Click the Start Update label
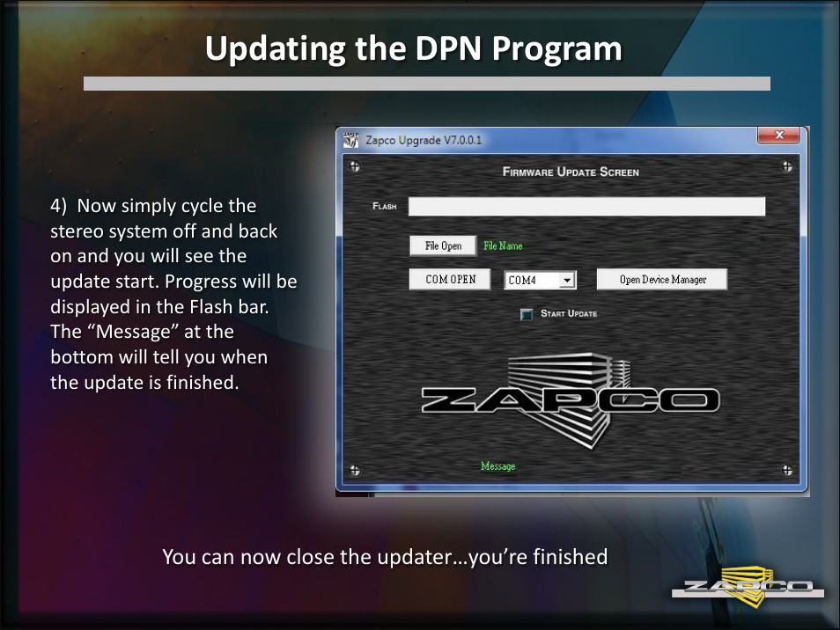This screenshot has width=840, height=630. tap(569, 313)
